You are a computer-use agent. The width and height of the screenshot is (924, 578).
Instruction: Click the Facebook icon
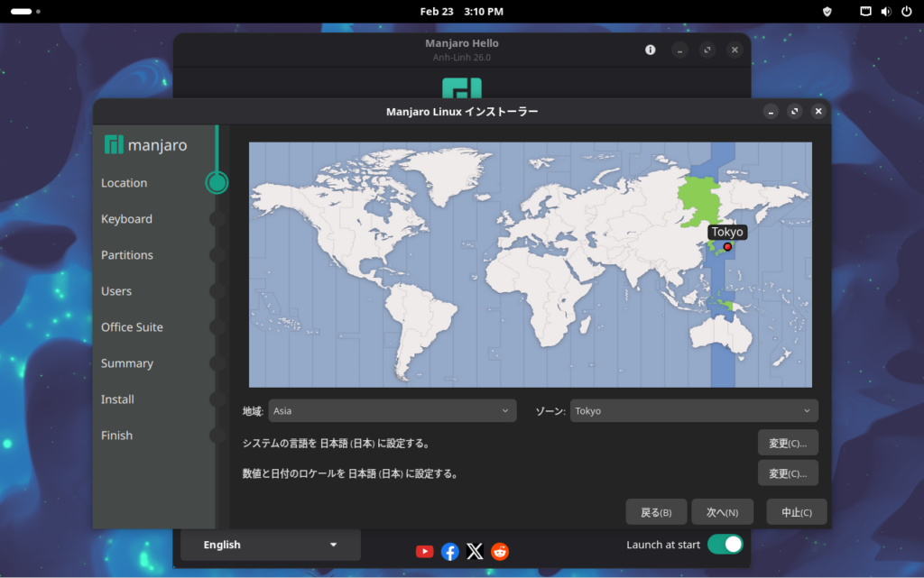pyautogui.click(x=449, y=551)
